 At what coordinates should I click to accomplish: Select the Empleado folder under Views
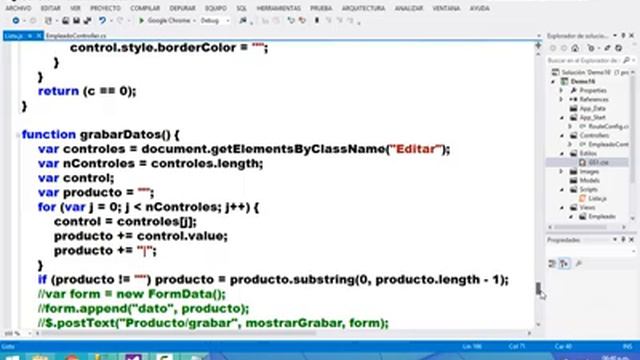(602, 216)
